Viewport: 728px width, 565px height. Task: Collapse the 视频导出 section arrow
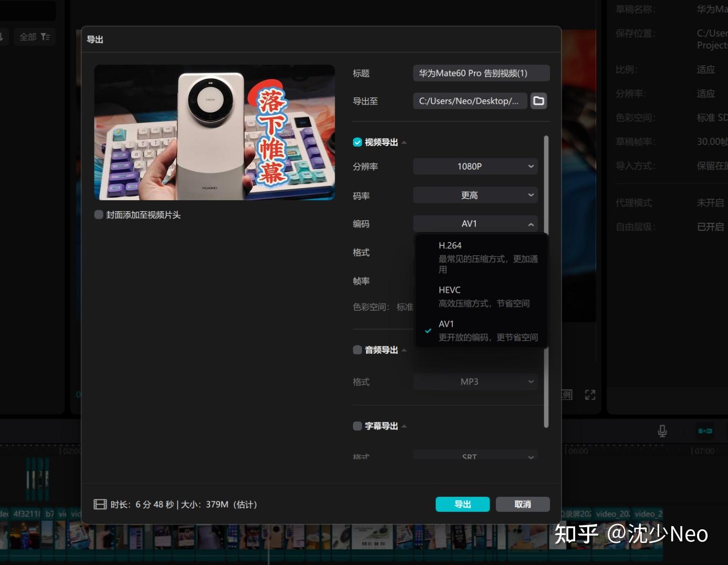coord(404,143)
